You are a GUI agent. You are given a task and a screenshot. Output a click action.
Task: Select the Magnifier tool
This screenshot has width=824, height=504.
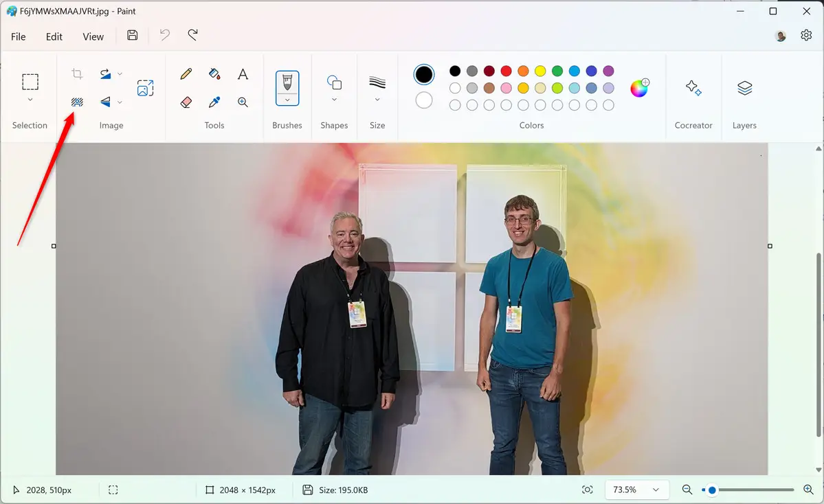point(243,102)
